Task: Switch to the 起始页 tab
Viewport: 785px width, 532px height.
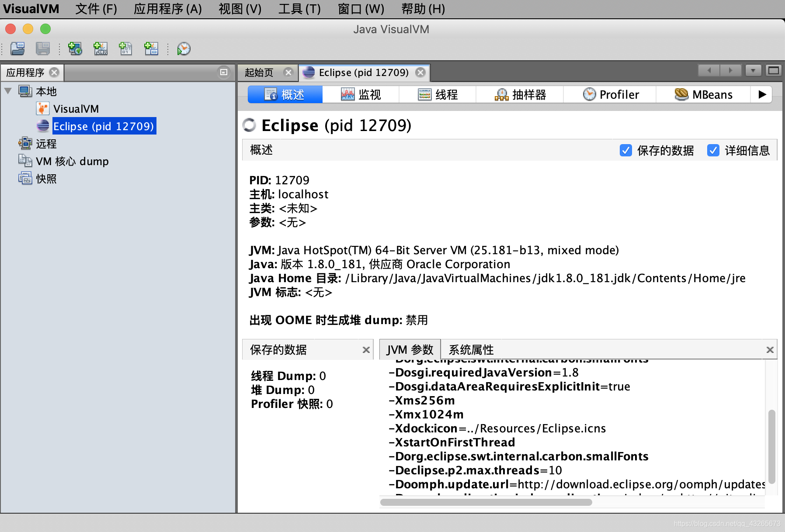Action: click(260, 73)
